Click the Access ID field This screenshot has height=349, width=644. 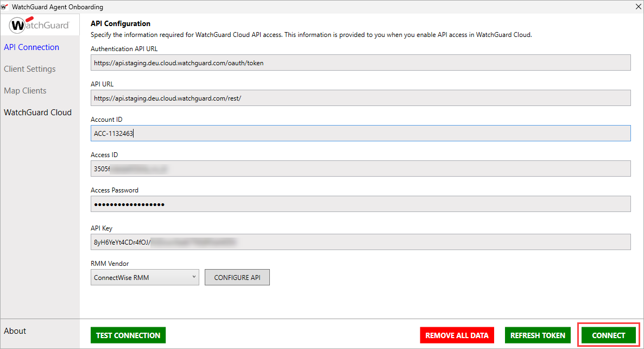pos(361,169)
